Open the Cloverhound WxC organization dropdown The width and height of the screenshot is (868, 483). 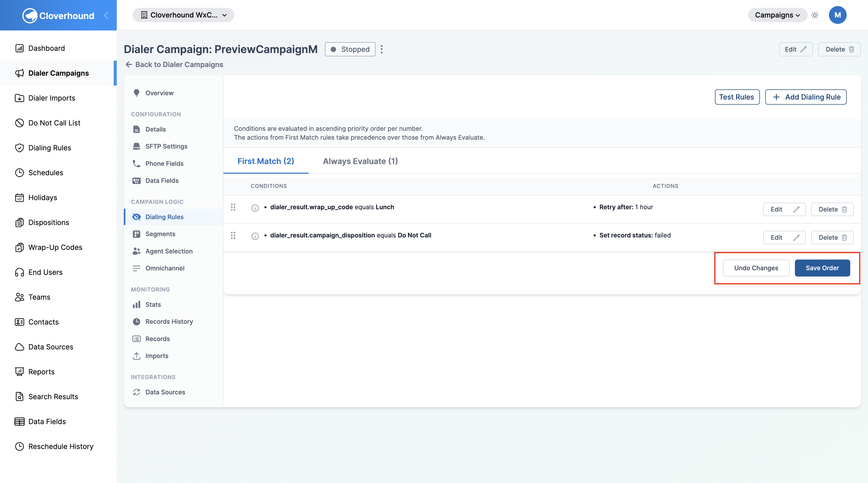[x=183, y=15]
